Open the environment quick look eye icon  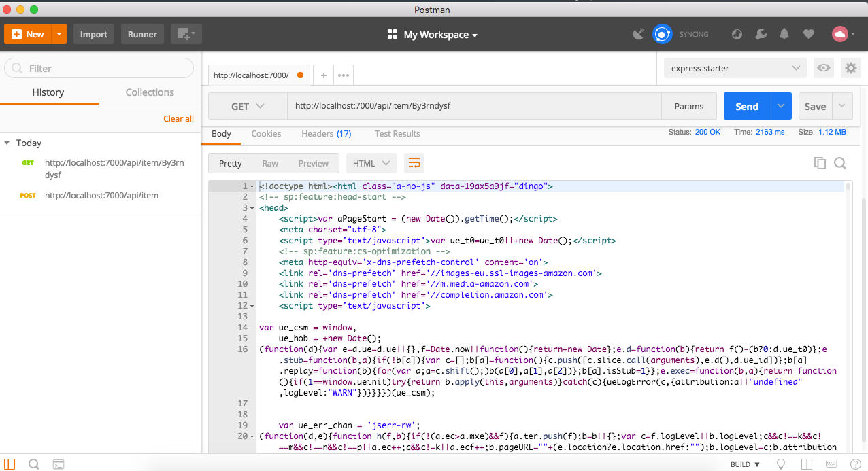[824, 68]
